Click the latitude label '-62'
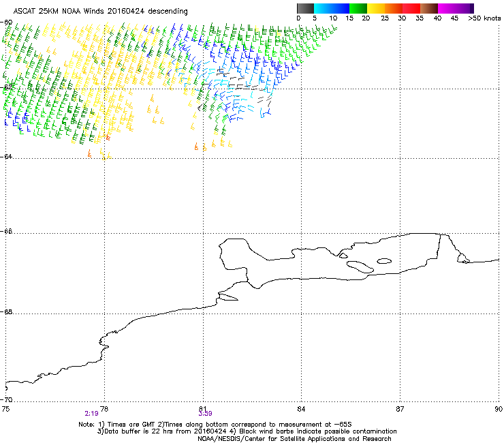The width and height of the screenshot is (504, 443). [6, 87]
